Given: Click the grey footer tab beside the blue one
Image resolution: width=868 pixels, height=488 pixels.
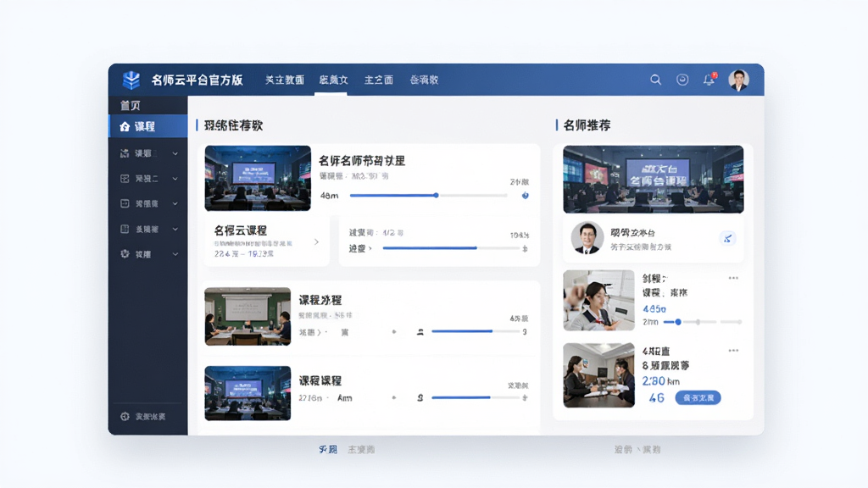Looking at the screenshot, I should (x=361, y=449).
